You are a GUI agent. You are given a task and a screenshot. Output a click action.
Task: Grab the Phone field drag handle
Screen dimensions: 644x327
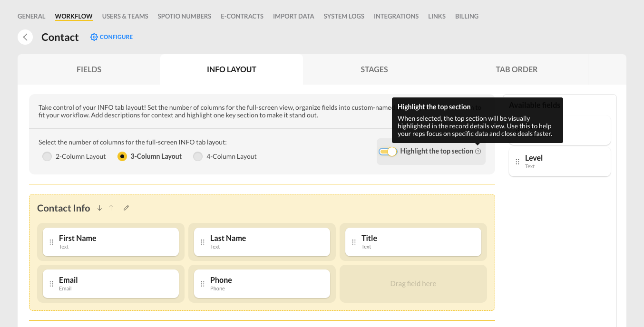coord(203,284)
